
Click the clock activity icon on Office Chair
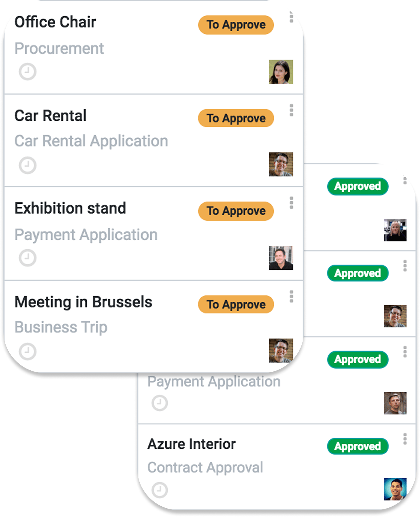pyautogui.click(x=28, y=72)
